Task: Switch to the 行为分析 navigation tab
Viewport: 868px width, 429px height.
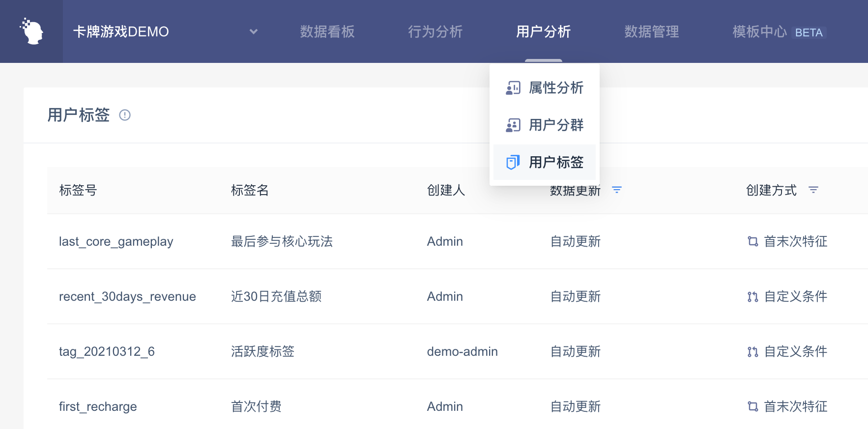Action: 435,32
